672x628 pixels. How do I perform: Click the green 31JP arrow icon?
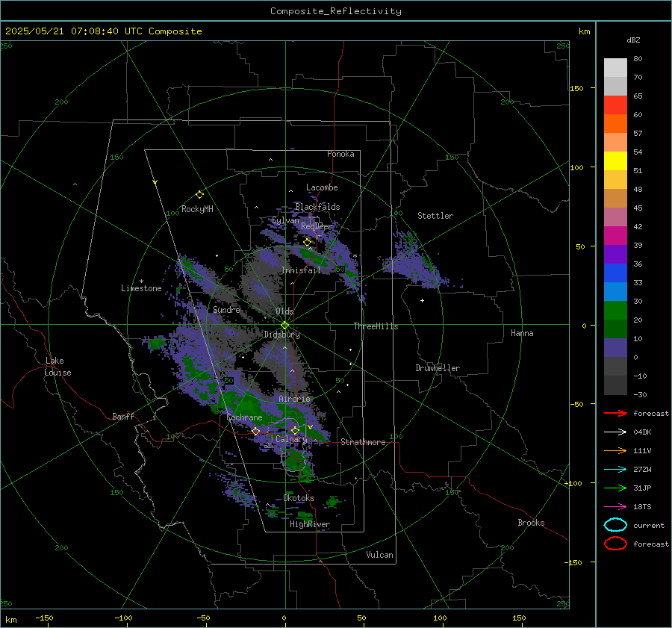click(x=615, y=488)
